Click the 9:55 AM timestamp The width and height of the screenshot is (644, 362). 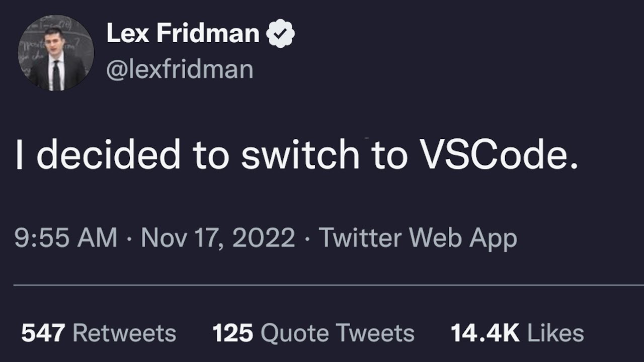(65, 237)
